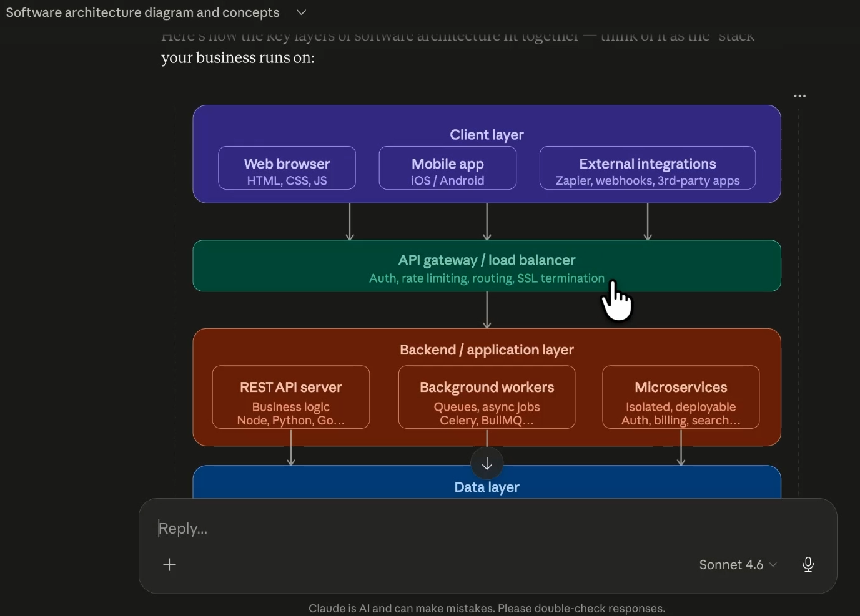Click the down arrow icon above Data layer
This screenshot has height=616, width=860.
(487, 463)
